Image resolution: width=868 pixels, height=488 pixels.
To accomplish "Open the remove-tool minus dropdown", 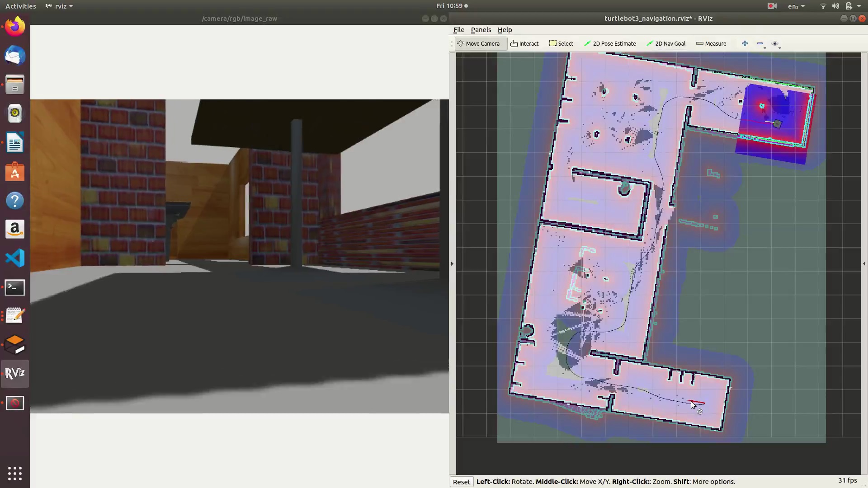I will pos(761,44).
